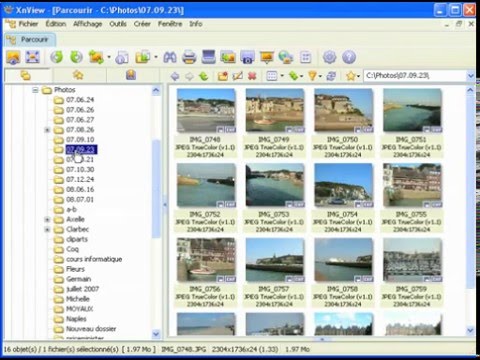Click the rename pencil icon
This screenshot has height=360, width=480.
point(237,76)
